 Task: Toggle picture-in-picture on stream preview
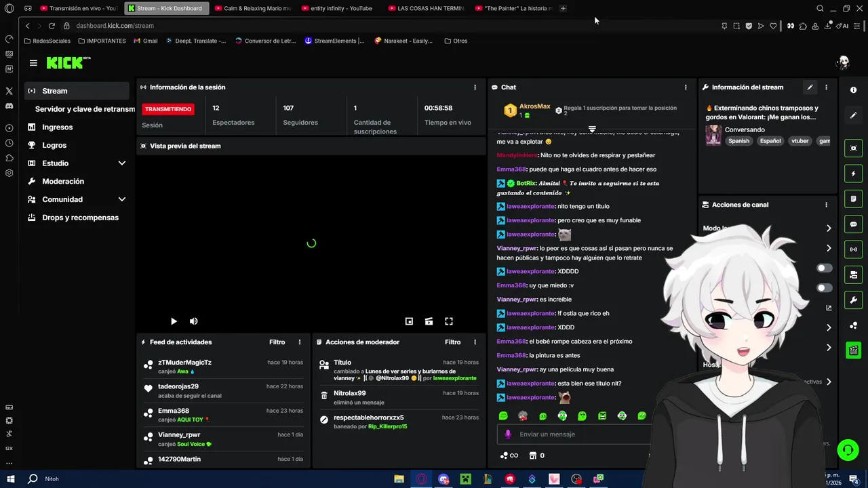click(x=409, y=322)
